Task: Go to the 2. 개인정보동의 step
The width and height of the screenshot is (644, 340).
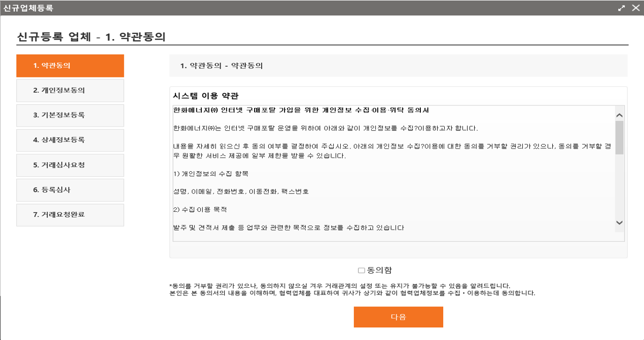Action: pyautogui.click(x=70, y=91)
